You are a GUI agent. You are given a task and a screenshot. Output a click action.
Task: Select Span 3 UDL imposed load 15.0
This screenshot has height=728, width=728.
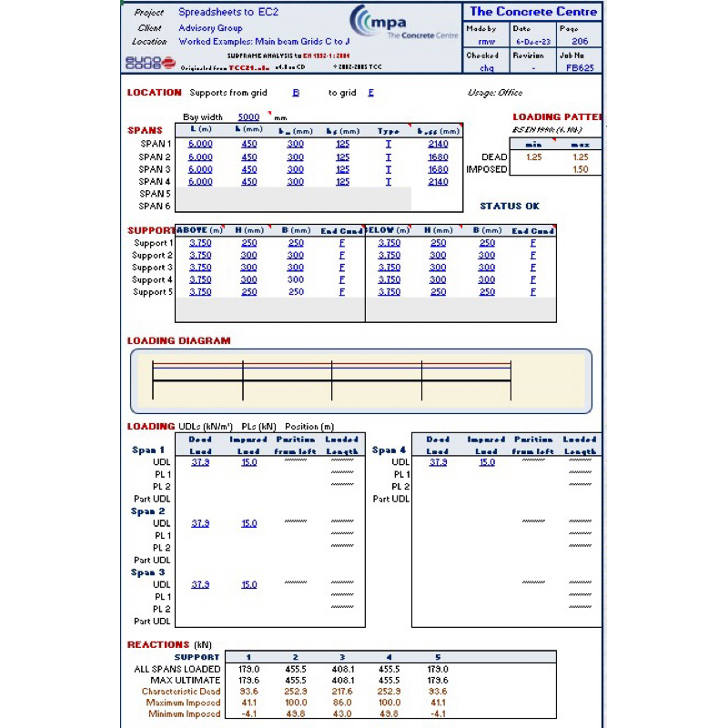click(248, 585)
